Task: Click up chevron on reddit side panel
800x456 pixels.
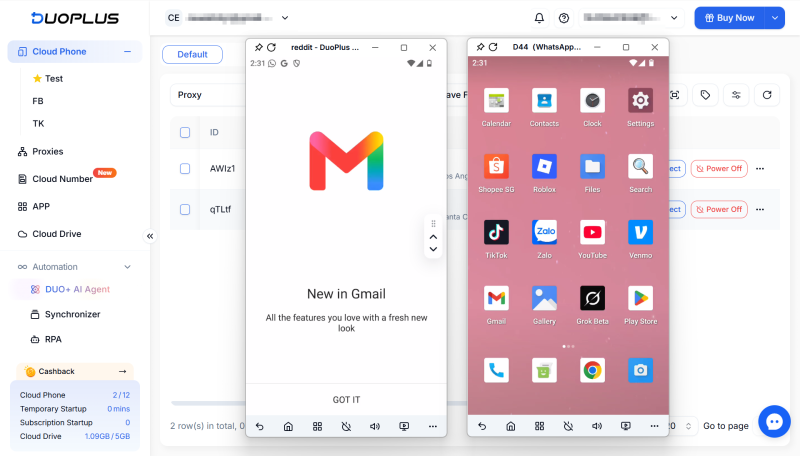Action: coord(433,237)
